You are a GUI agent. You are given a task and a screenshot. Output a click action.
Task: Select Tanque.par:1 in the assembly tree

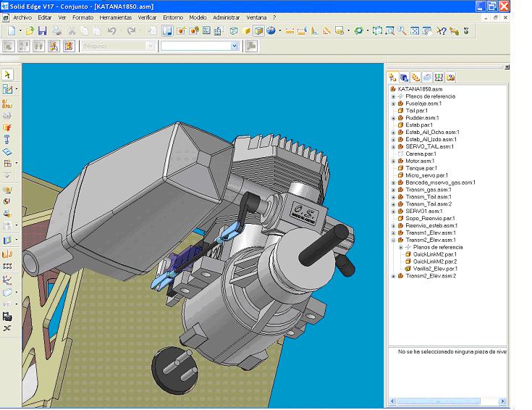click(421, 168)
